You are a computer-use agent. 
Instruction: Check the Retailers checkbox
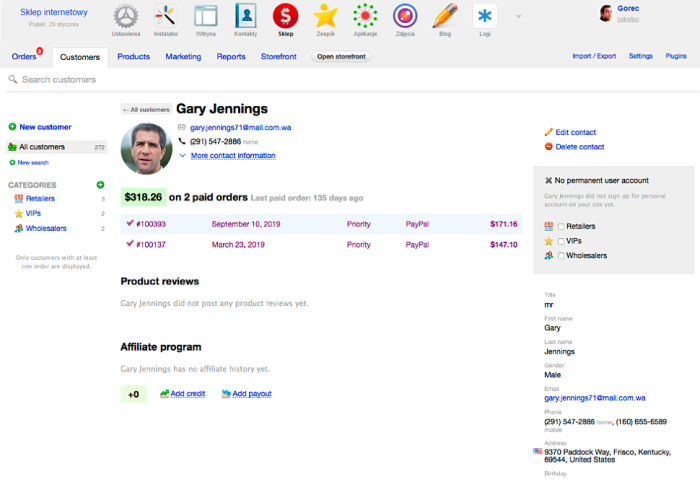(561, 226)
